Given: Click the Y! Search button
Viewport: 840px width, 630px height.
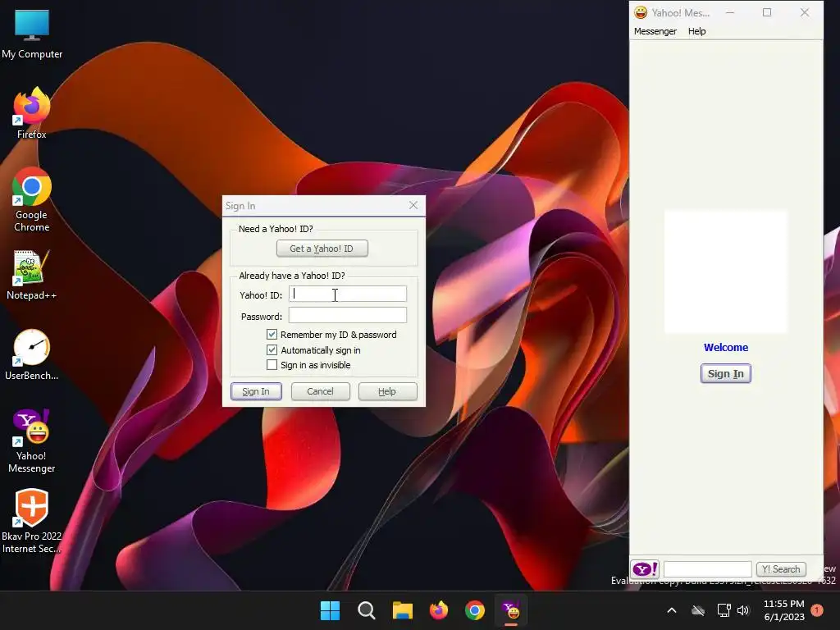Looking at the screenshot, I should point(781,569).
